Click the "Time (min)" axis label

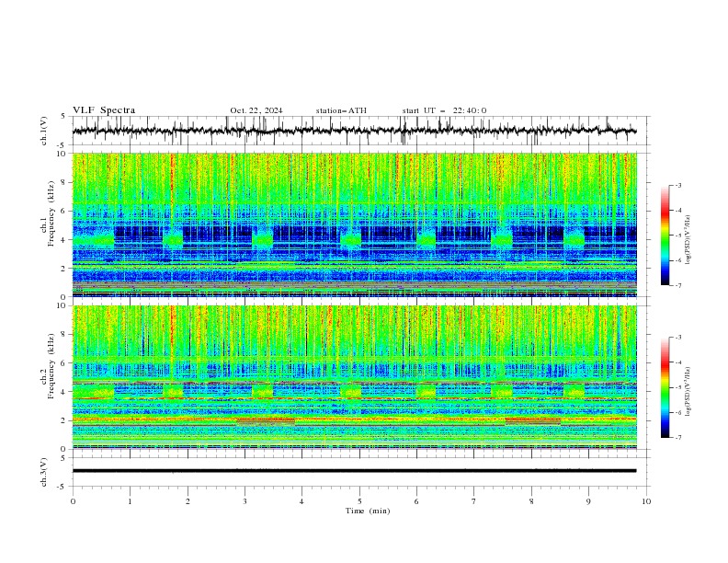click(x=368, y=511)
